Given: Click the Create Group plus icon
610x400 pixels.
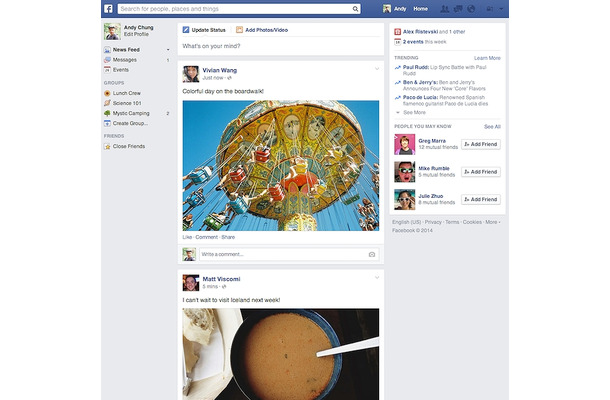Looking at the screenshot, I should tap(107, 123).
